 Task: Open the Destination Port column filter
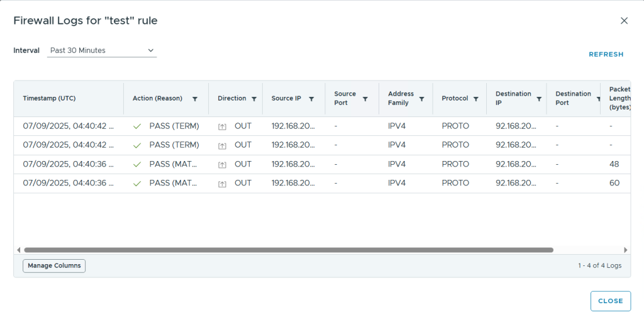click(x=599, y=99)
